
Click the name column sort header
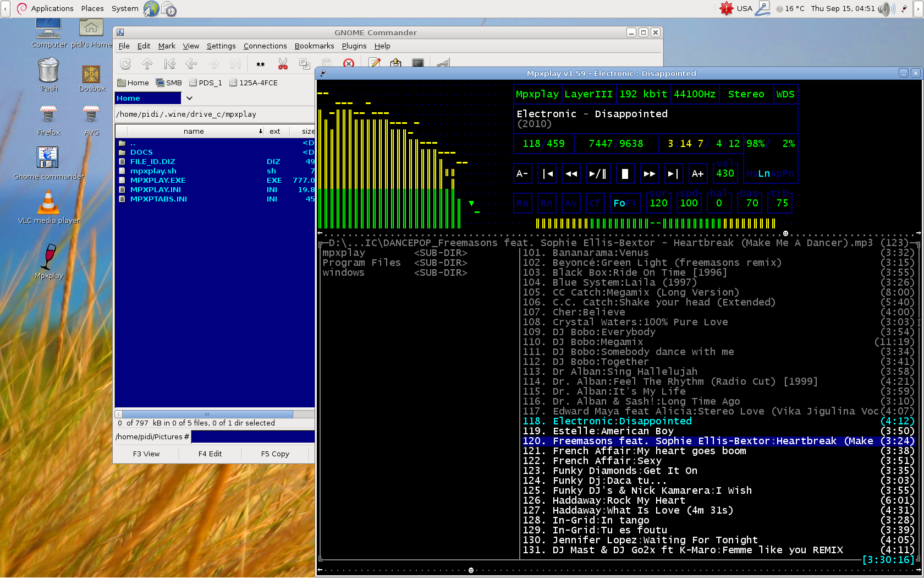194,131
